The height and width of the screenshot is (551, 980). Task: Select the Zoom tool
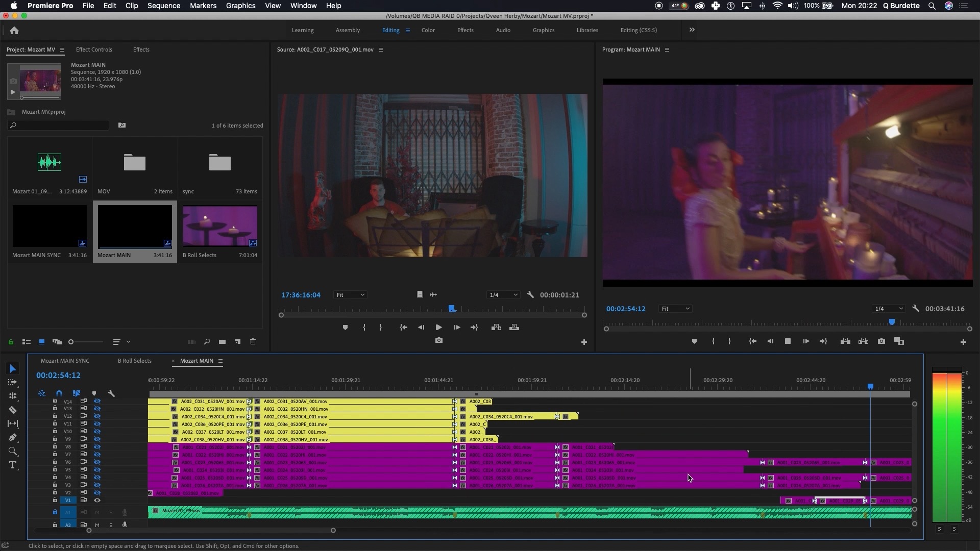(13, 451)
